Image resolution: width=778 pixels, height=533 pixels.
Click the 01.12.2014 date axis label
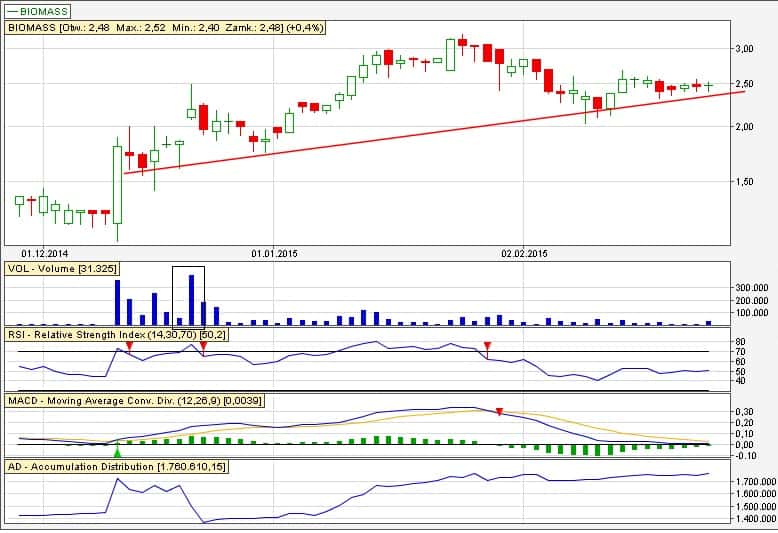click(45, 253)
